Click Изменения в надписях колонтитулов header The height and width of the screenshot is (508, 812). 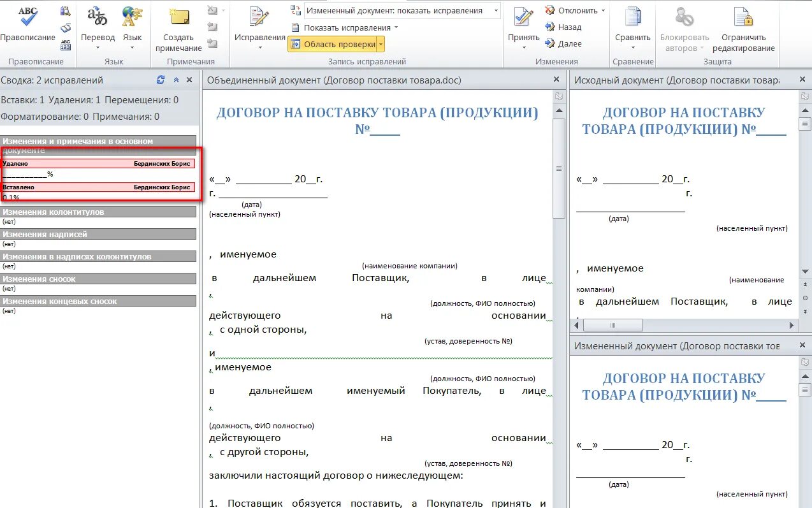point(98,257)
